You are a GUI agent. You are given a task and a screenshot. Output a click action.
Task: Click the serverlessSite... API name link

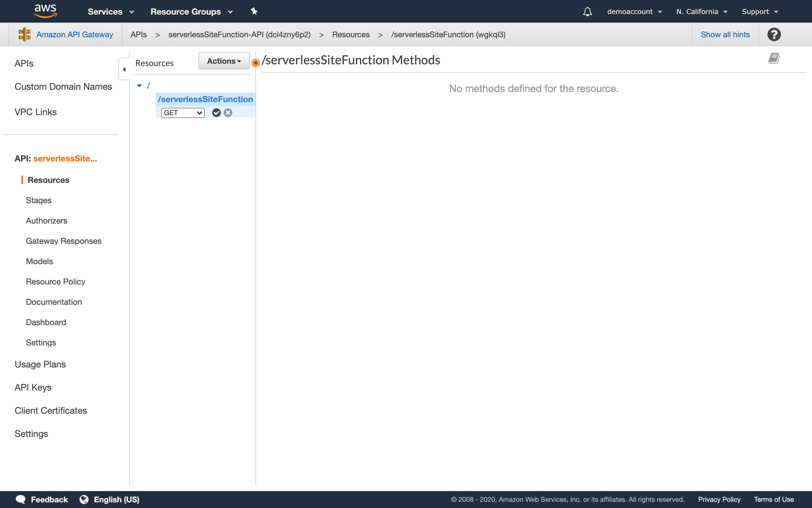point(65,158)
